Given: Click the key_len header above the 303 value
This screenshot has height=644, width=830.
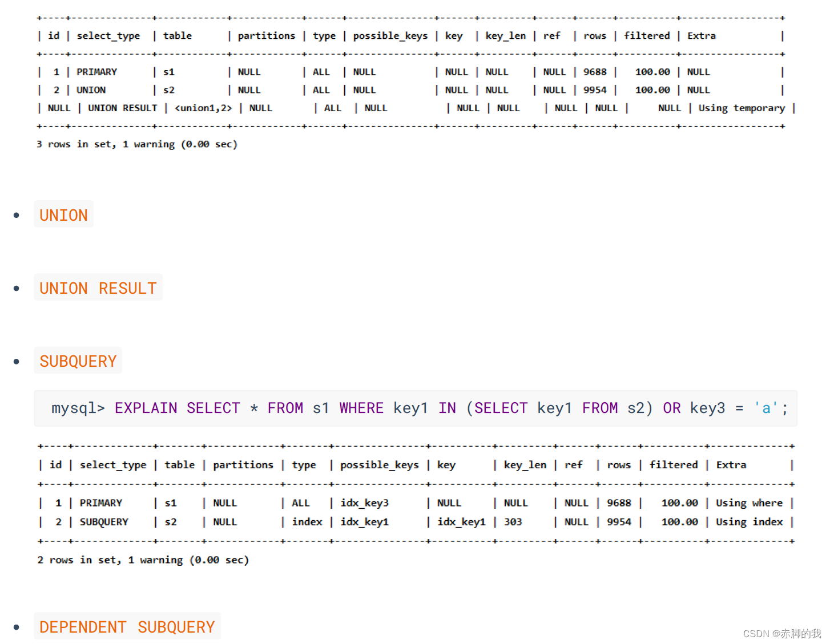Looking at the screenshot, I should 525,465.
